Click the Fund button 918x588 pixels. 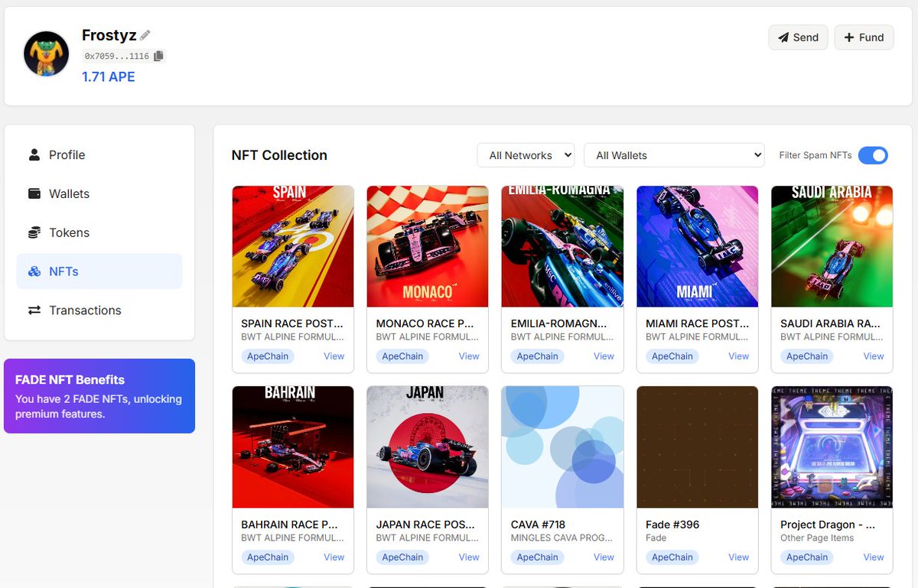pos(864,37)
